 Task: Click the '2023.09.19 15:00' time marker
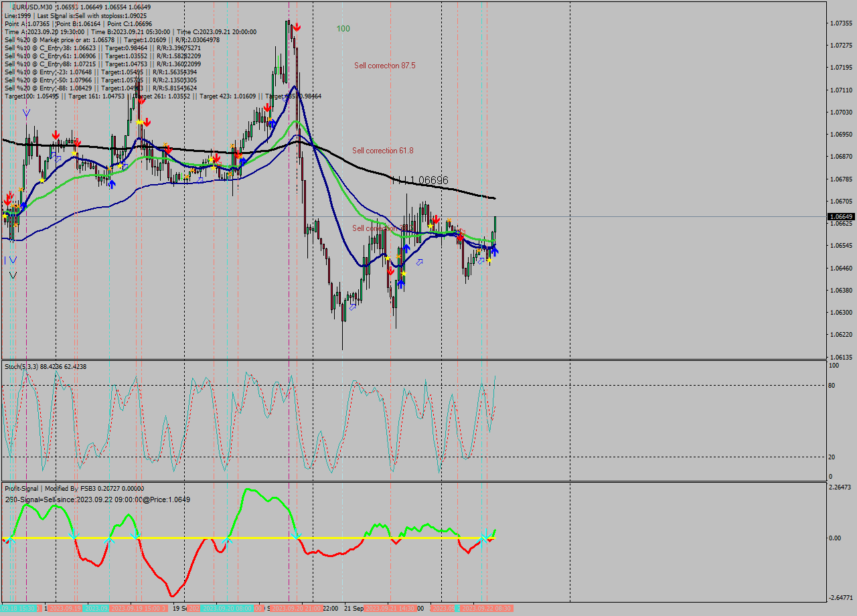point(139,608)
